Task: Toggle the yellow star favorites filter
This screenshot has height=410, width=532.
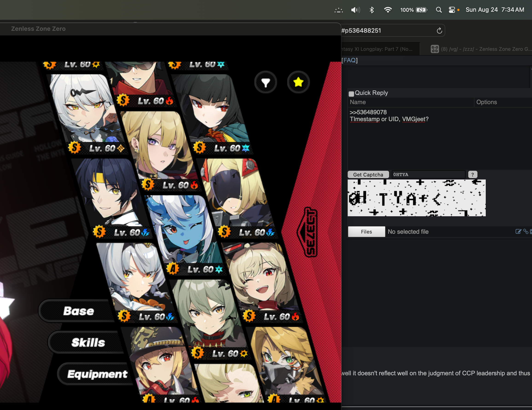Action: [298, 83]
